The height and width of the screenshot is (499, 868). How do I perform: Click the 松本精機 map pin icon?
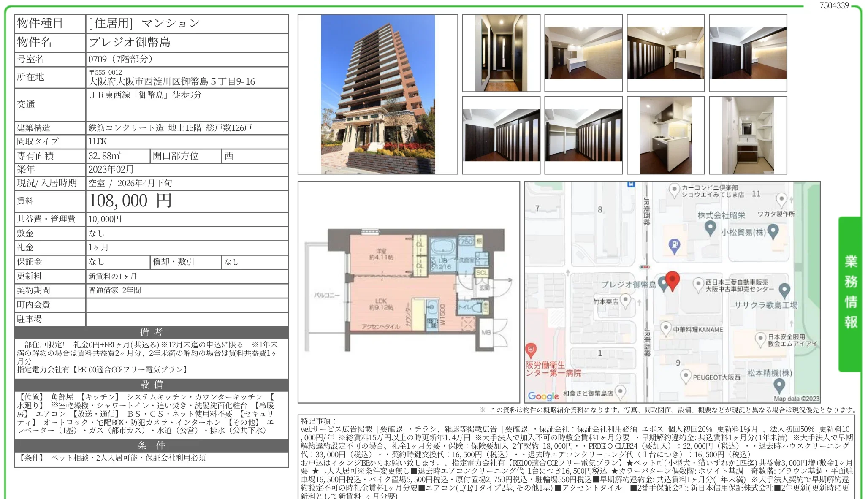point(778,385)
